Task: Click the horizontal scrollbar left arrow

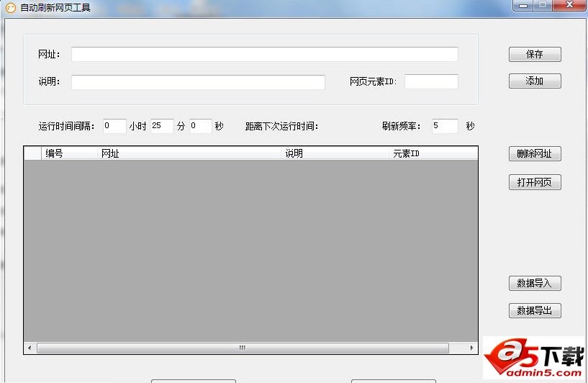Action: (x=30, y=348)
